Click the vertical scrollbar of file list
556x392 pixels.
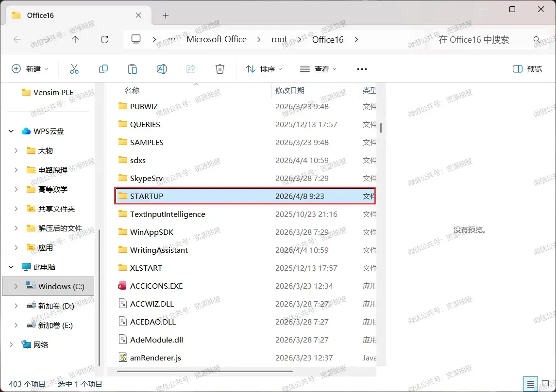click(x=381, y=128)
